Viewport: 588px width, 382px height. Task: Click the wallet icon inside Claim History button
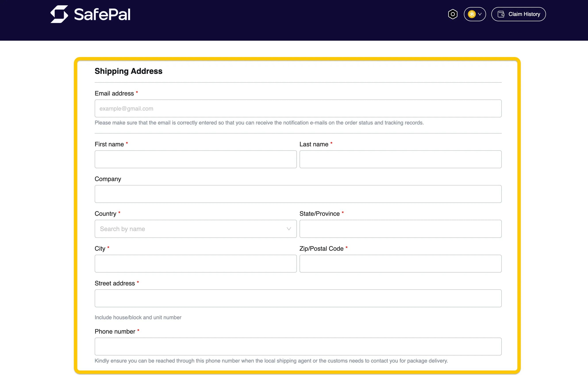[501, 14]
